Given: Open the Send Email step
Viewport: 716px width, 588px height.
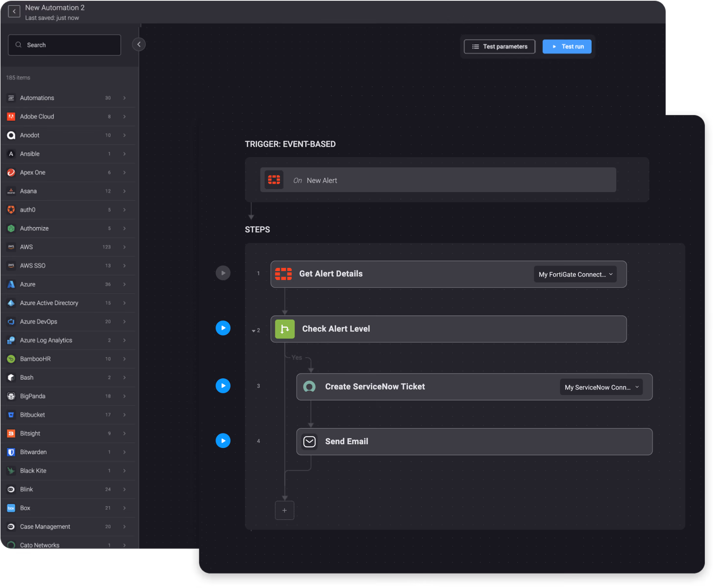Looking at the screenshot, I should point(475,442).
